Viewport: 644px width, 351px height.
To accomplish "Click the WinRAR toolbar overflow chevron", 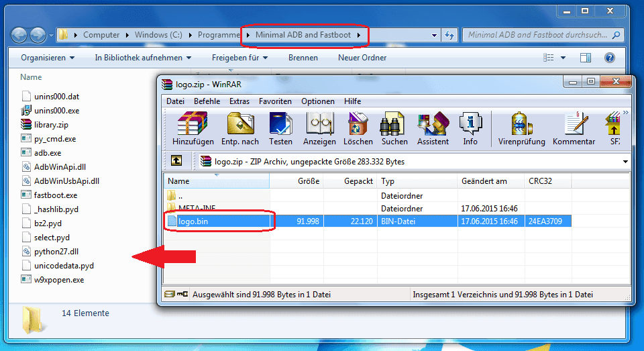I will (625, 112).
